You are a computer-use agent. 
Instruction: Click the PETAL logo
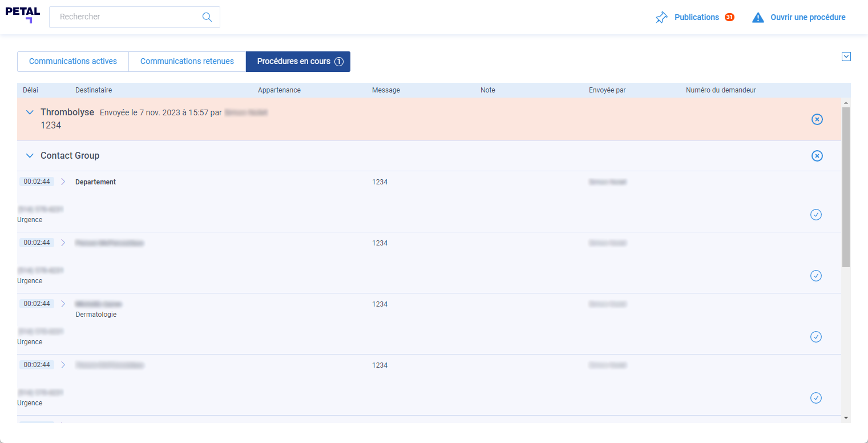[x=23, y=15]
